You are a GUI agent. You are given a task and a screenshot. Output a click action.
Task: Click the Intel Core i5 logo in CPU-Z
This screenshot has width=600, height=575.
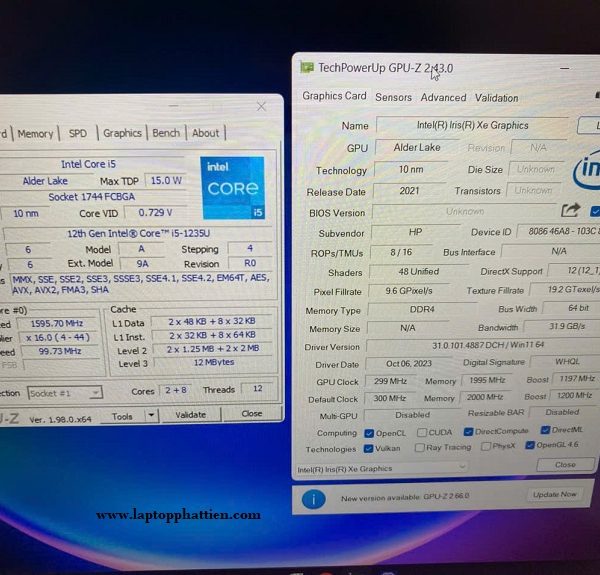(233, 188)
